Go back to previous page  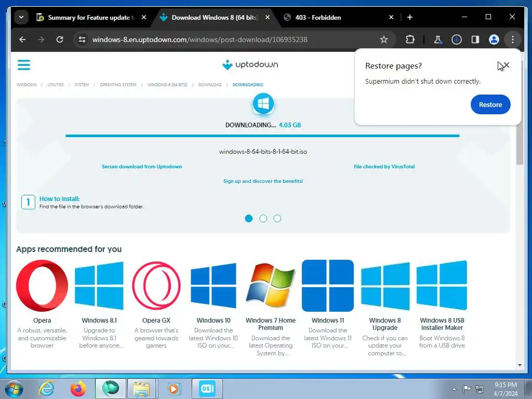22,39
